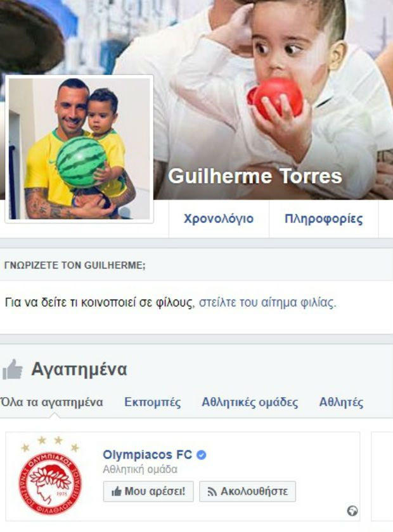The image size is (393, 532).
Task: Click the globe privacy icon on the Olympiacos card
Action: (x=352, y=510)
